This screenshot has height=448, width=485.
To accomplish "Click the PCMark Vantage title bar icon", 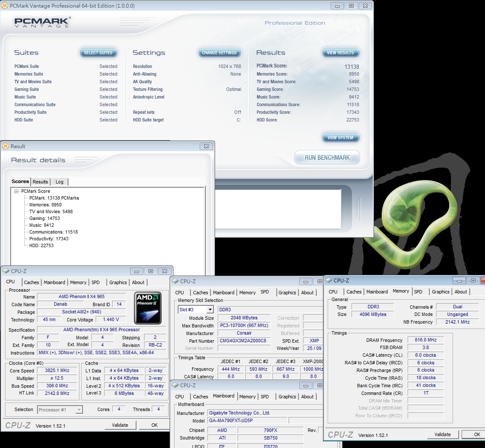I will click(5, 6).
